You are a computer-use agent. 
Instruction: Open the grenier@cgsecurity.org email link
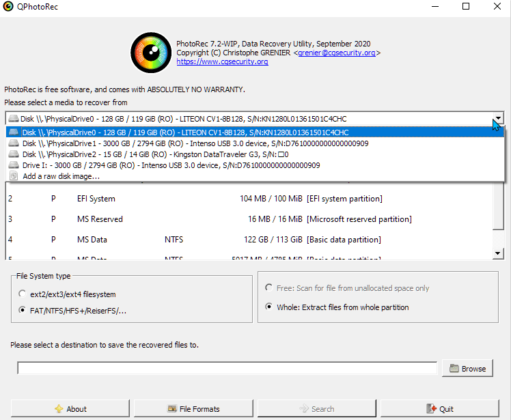coord(337,53)
